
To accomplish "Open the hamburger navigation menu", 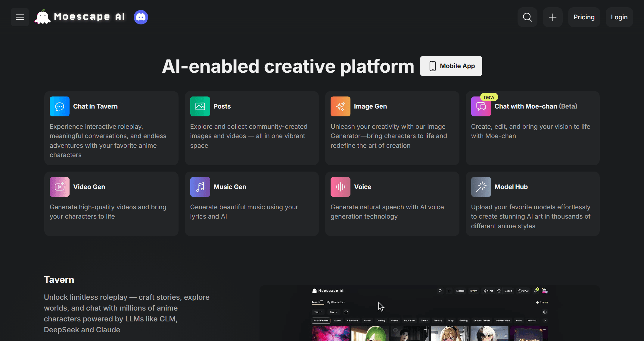I will 20,17.
